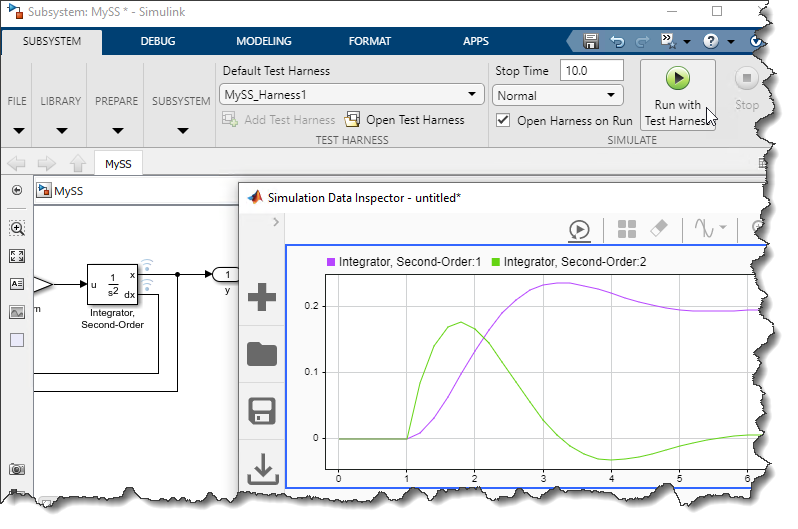This screenshot has height=529, width=798.
Task: Click purple swatch of Integrator, Second-Order:1
Action: tap(331, 262)
